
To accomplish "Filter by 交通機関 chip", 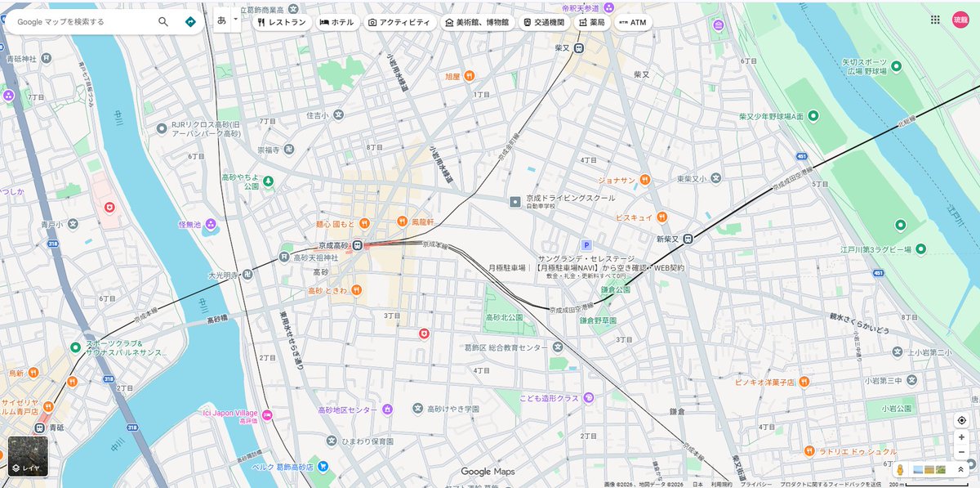I will [x=544, y=22].
